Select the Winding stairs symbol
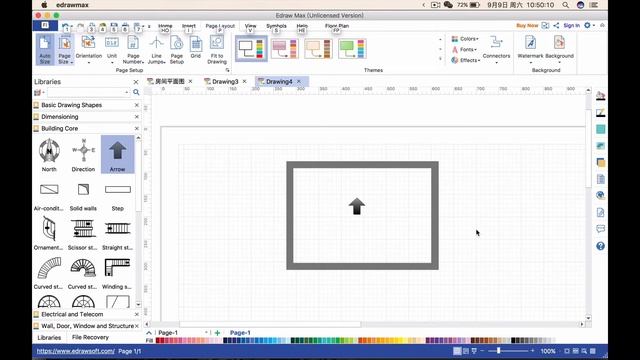 117,273
